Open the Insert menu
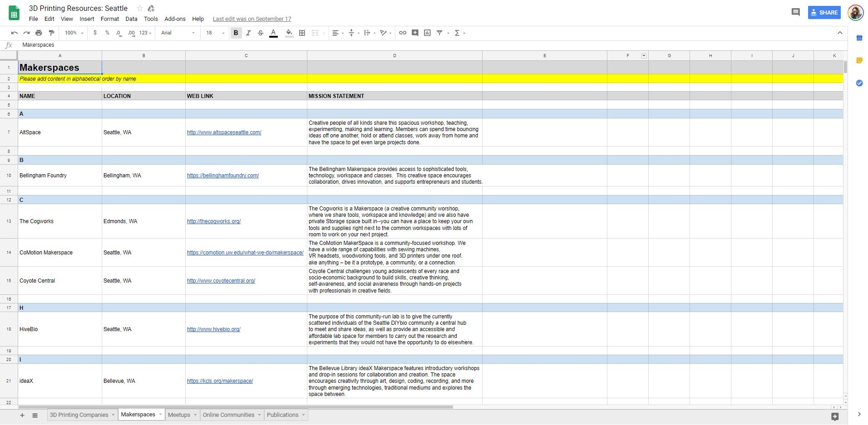This screenshot has height=425, width=868. (87, 19)
